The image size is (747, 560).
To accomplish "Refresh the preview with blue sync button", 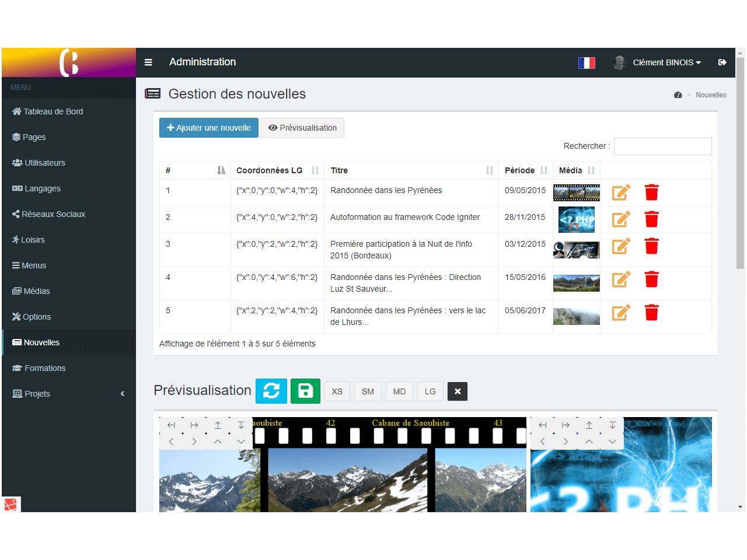I will [x=271, y=391].
